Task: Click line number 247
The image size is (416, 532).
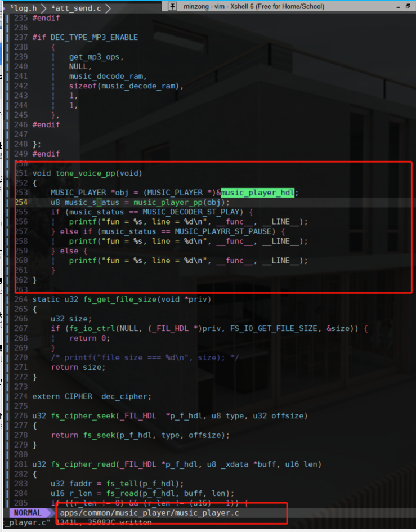Action: pyautogui.click(x=21, y=135)
